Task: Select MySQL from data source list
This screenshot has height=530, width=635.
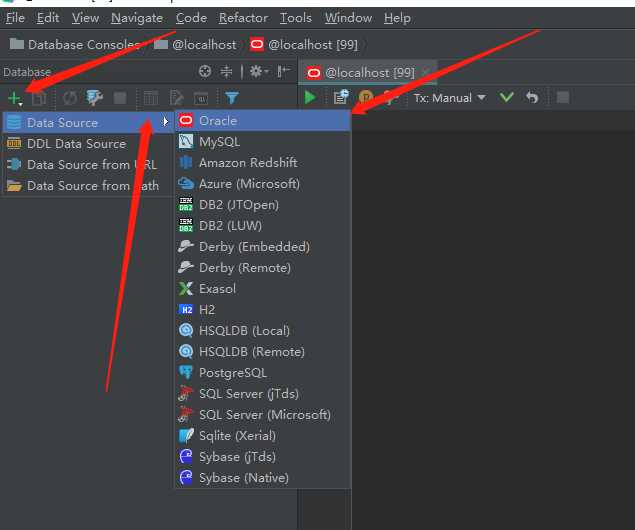Action: (263, 142)
